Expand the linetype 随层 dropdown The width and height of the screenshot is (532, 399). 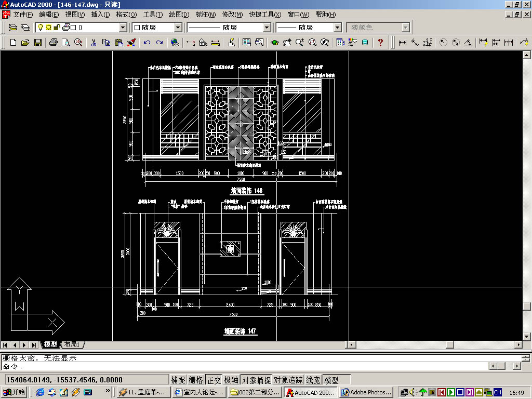point(267,28)
